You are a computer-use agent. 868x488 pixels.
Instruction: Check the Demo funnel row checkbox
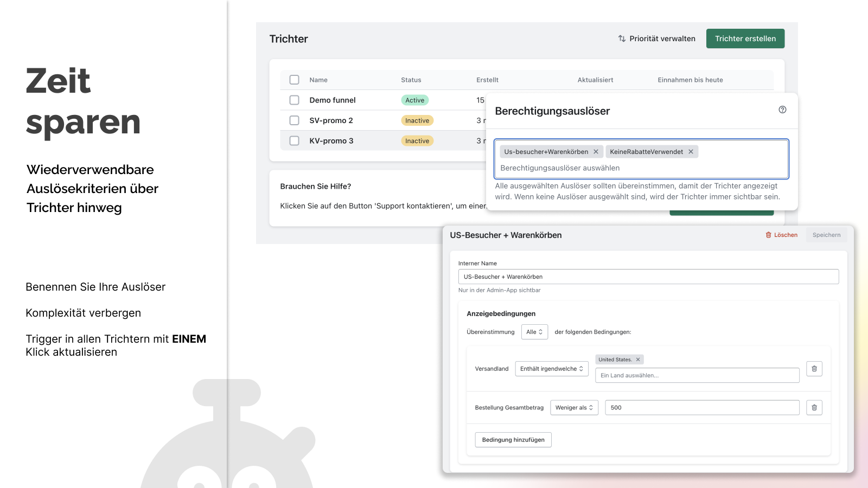pyautogui.click(x=294, y=100)
